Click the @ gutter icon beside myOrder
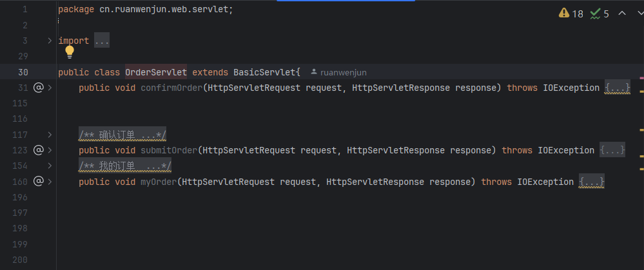644x270 pixels. [38, 182]
